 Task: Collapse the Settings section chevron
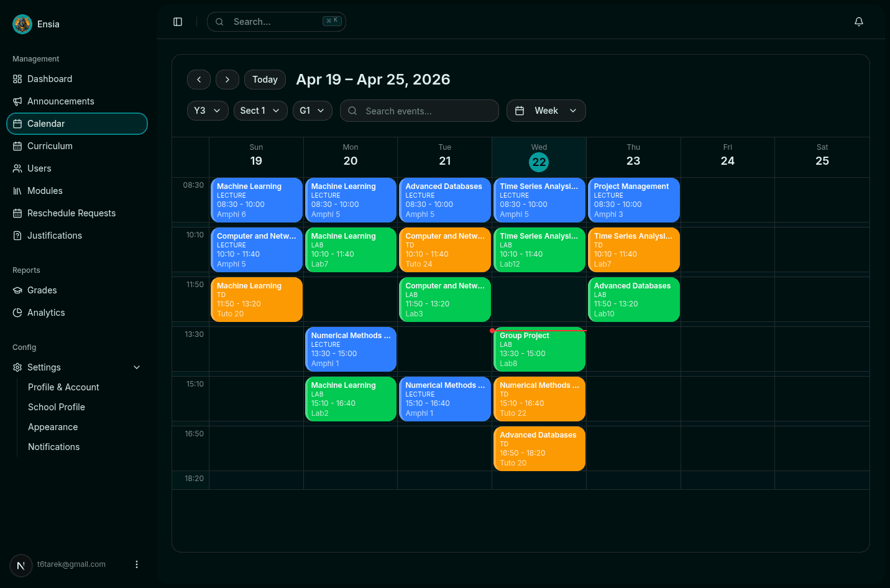(137, 367)
